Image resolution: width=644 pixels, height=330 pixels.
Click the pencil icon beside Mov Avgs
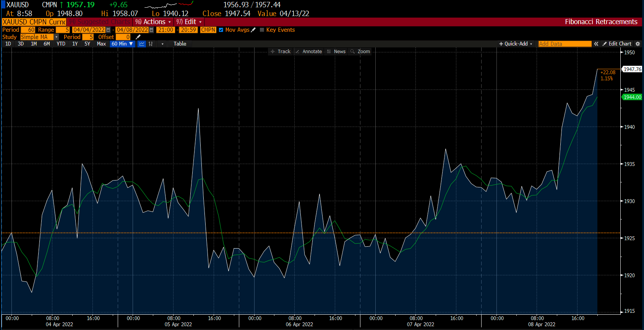[253, 30]
